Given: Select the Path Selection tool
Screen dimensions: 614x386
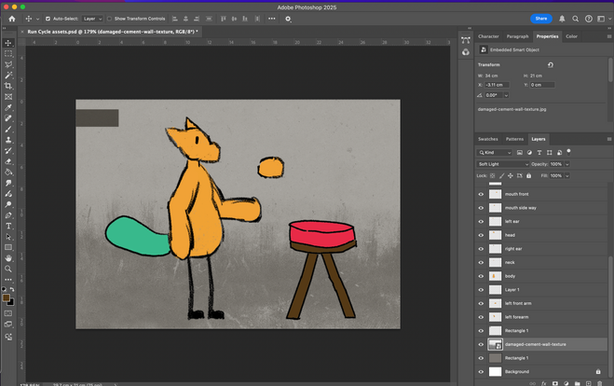Looking at the screenshot, I should coord(8,237).
